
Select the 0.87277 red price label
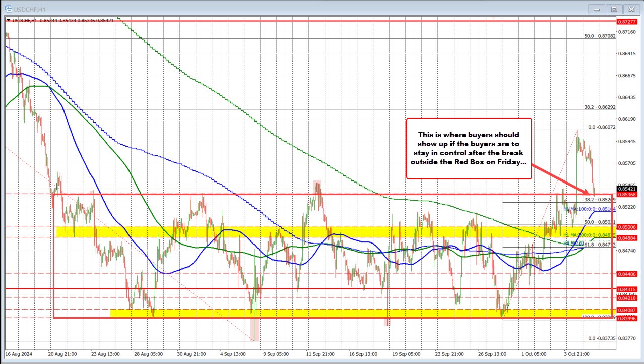coord(627,22)
